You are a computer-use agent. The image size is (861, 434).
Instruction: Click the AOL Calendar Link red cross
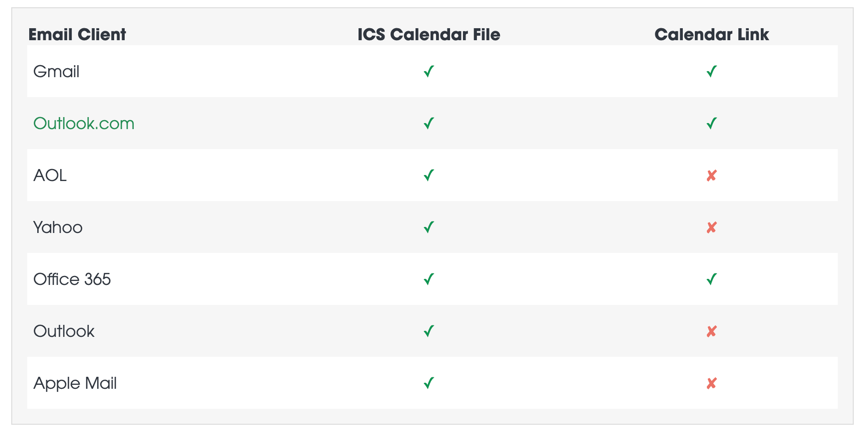(x=711, y=176)
